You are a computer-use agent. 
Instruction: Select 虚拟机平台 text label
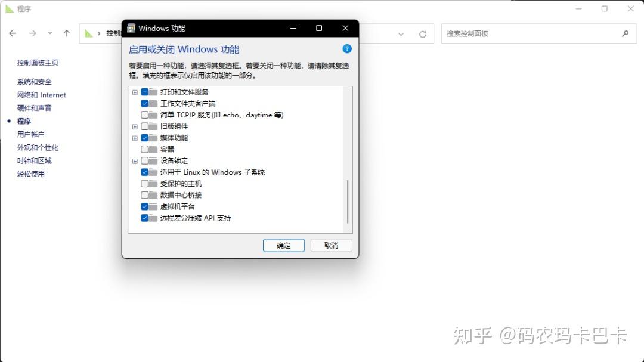click(x=178, y=207)
